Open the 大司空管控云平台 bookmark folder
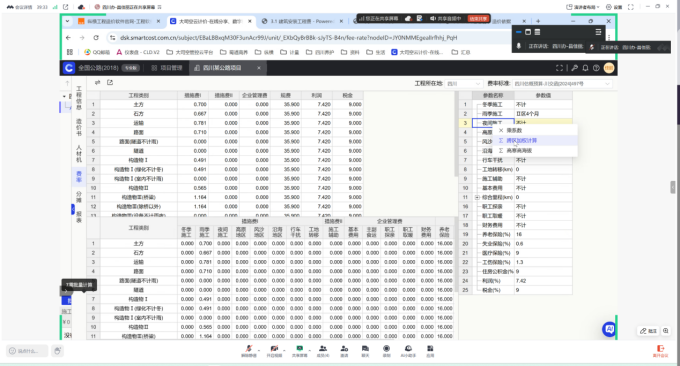Screen dimensions: 680x366 point(190,52)
